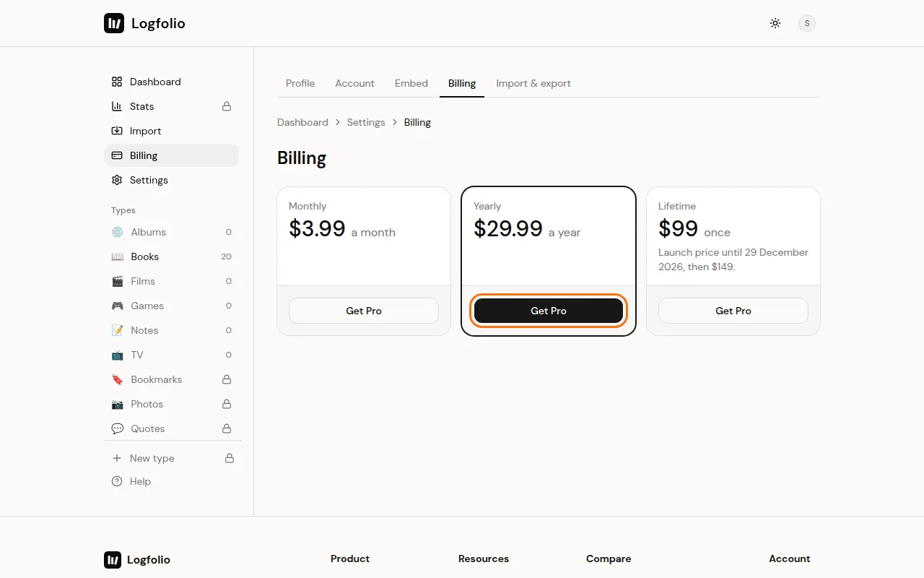Open the user avatar menu labeled S

807,23
